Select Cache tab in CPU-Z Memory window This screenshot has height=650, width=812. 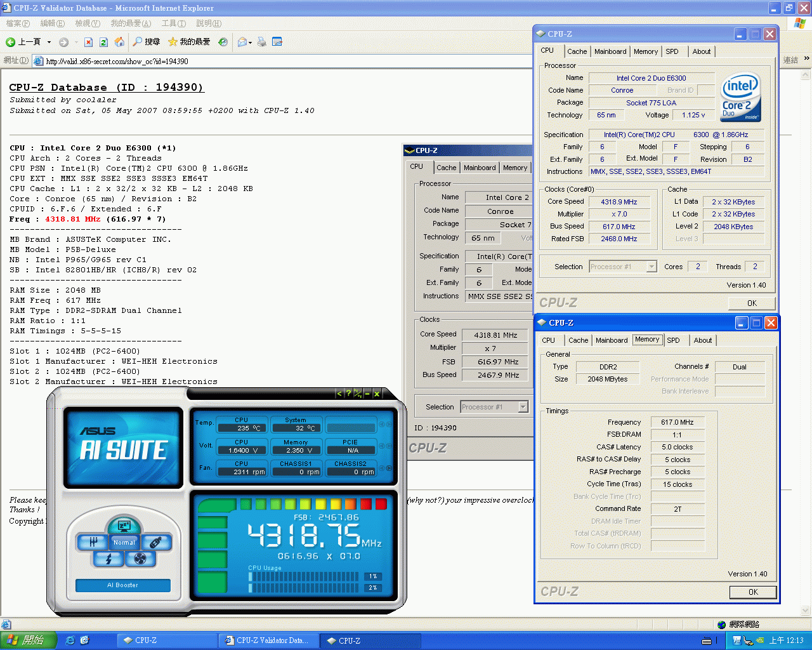click(x=579, y=341)
